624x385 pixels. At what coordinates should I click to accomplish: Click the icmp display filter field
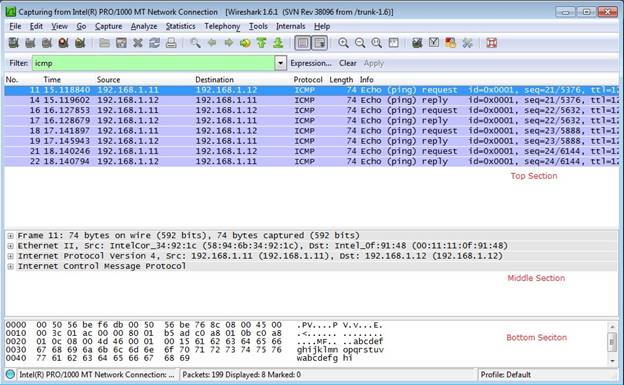pyautogui.click(x=153, y=63)
